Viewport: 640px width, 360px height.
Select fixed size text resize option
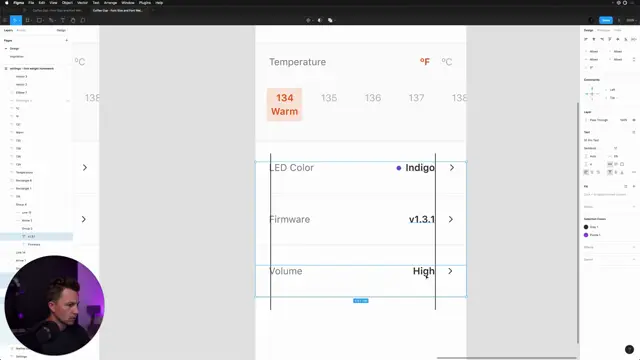click(622, 164)
